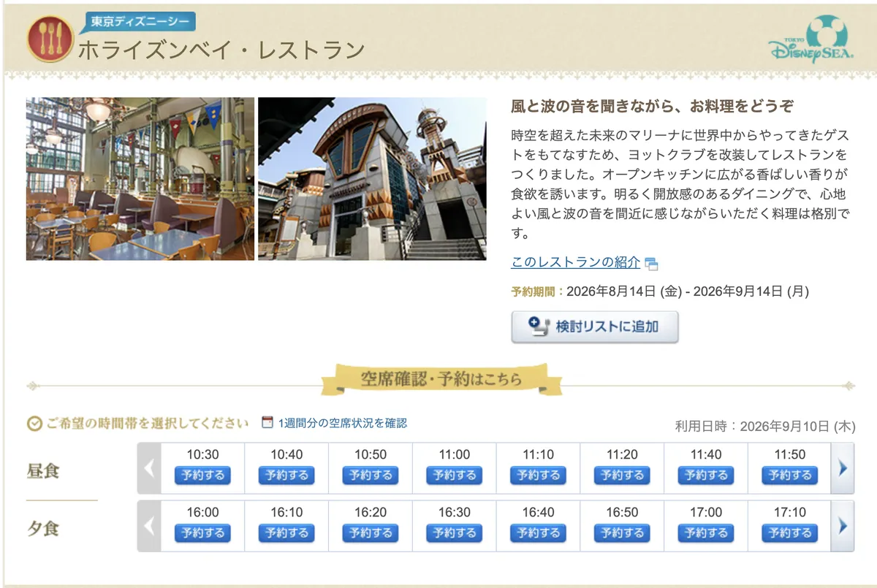Click the 昼食 row label
Image resolution: width=877 pixels, height=588 pixels.
point(43,471)
